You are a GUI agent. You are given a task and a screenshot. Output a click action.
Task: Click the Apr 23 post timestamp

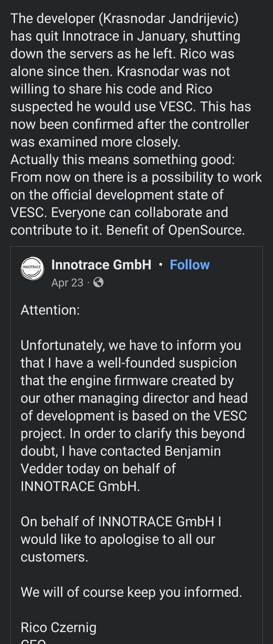[67, 283]
